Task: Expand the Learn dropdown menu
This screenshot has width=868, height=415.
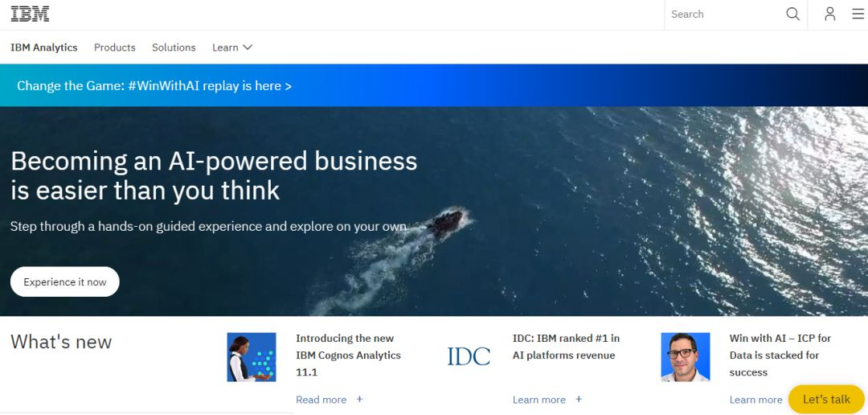Action: point(232,47)
